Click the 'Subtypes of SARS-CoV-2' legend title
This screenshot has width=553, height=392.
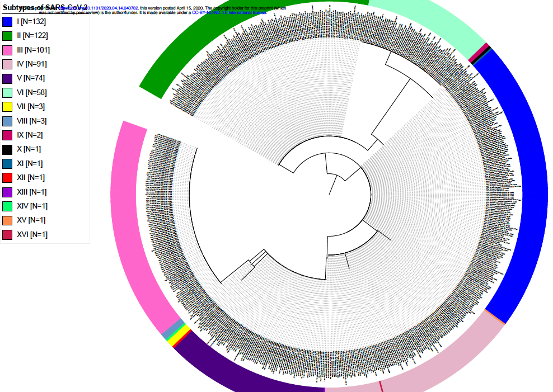(45, 7)
